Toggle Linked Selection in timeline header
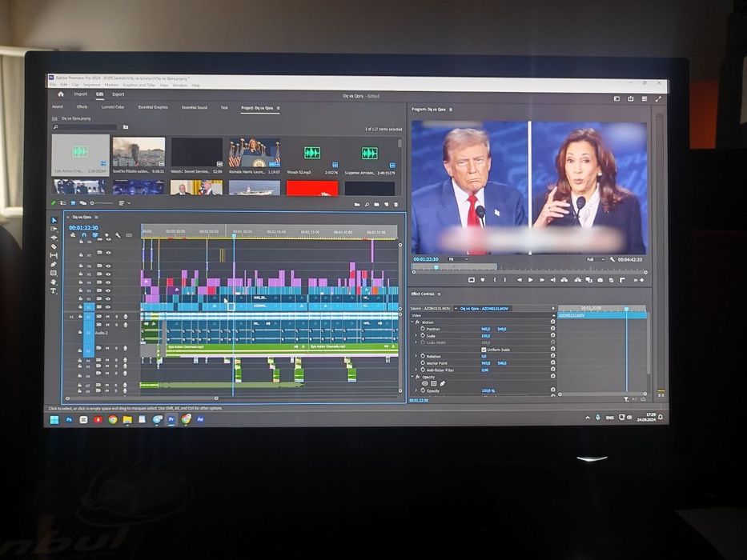The image size is (747, 560). (x=95, y=235)
